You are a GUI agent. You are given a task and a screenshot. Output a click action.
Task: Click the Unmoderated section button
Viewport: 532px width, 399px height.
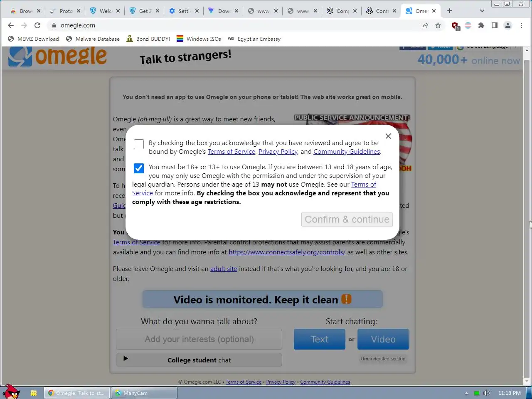[383, 359]
